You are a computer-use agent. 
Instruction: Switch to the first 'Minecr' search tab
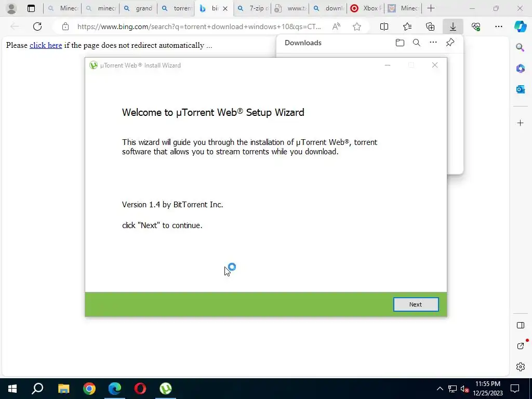coord(63,8)
